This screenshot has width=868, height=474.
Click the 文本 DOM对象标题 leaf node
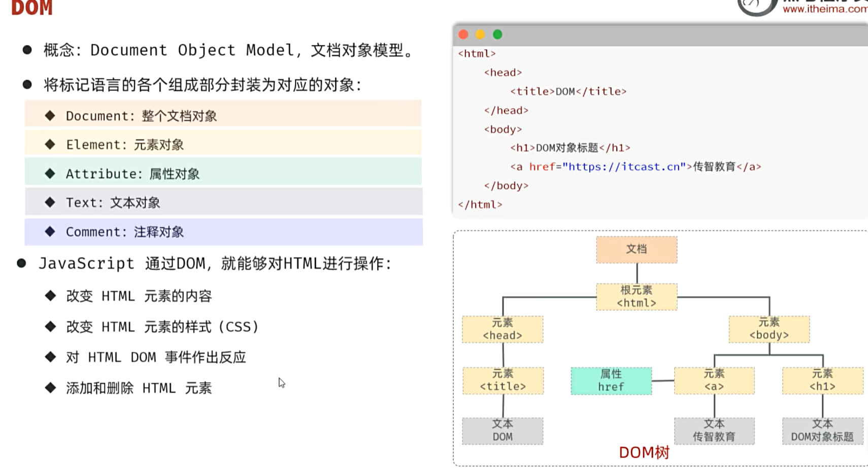[822, 431]
